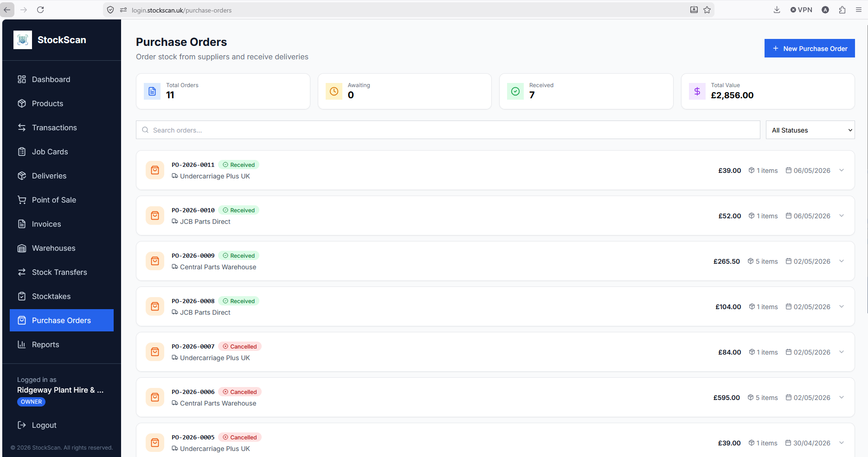Expand order PO-2026-0007 chevron
Viewport: 868px width, 457px height.
coord(842,352)
